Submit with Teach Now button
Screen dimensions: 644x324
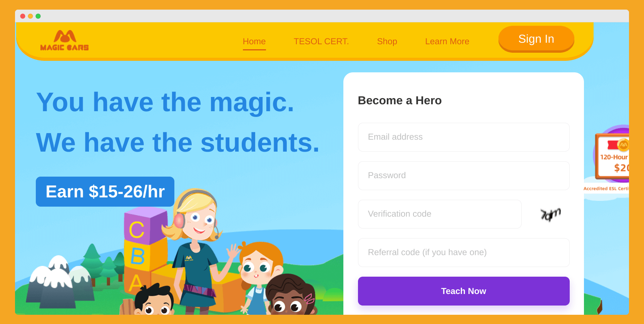click(463, 291)
